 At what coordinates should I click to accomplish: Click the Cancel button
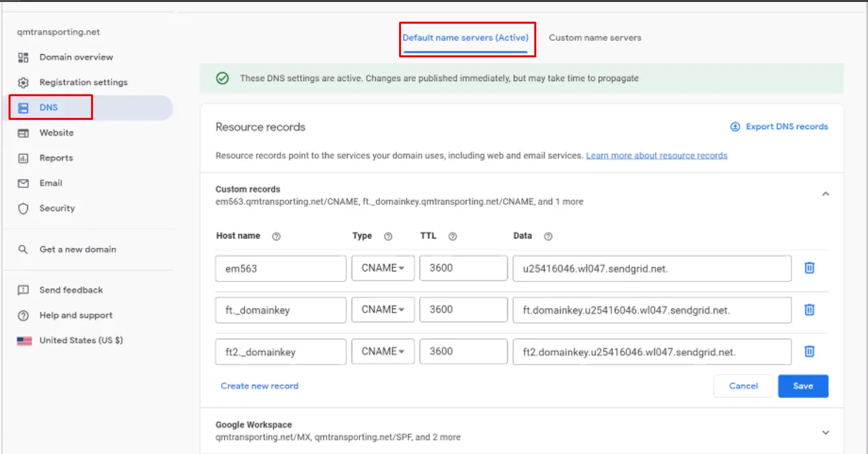coord(743,386)
